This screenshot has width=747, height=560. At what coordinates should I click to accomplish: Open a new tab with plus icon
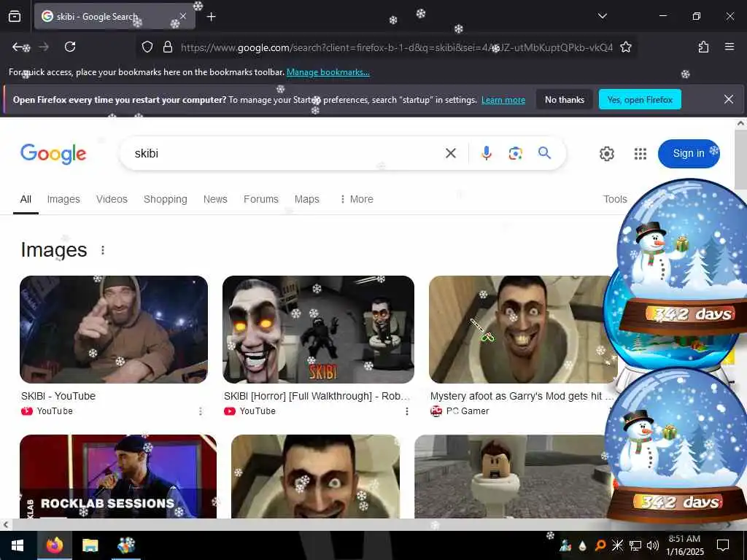(211, 17)
